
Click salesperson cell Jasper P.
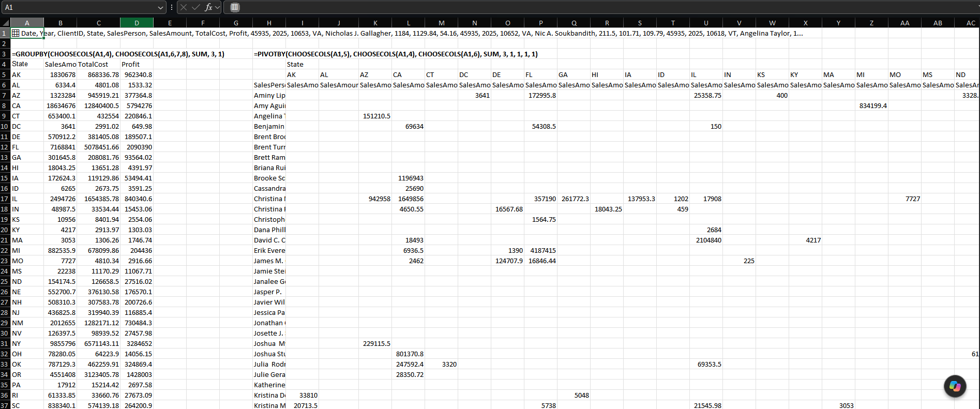pyautogui.click(x=269, y=292)
